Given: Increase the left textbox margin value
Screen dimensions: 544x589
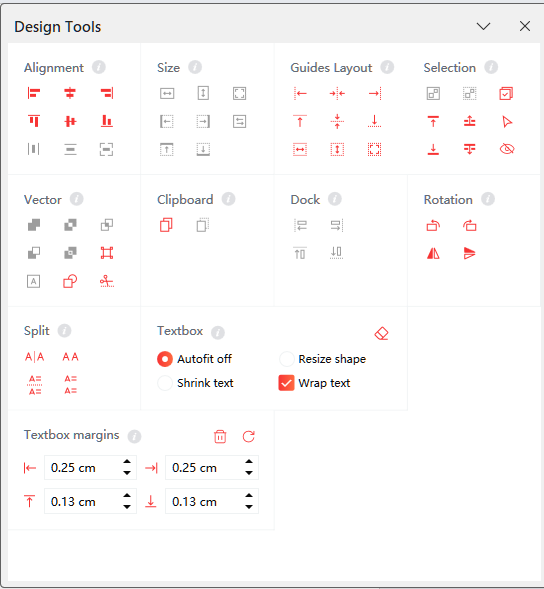Looking at the screenshot, I should 127,462.
